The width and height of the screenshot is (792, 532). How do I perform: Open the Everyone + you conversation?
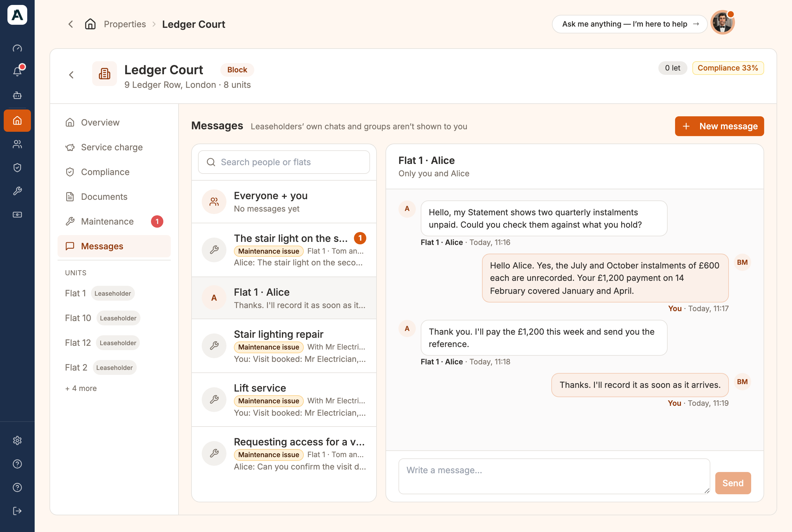tap(284, 202)
